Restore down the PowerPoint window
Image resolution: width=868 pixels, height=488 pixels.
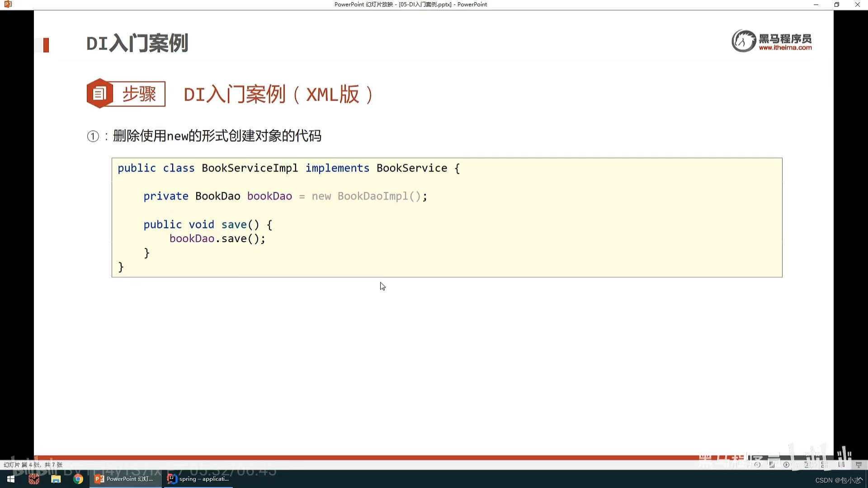click(x=837, y=5)
